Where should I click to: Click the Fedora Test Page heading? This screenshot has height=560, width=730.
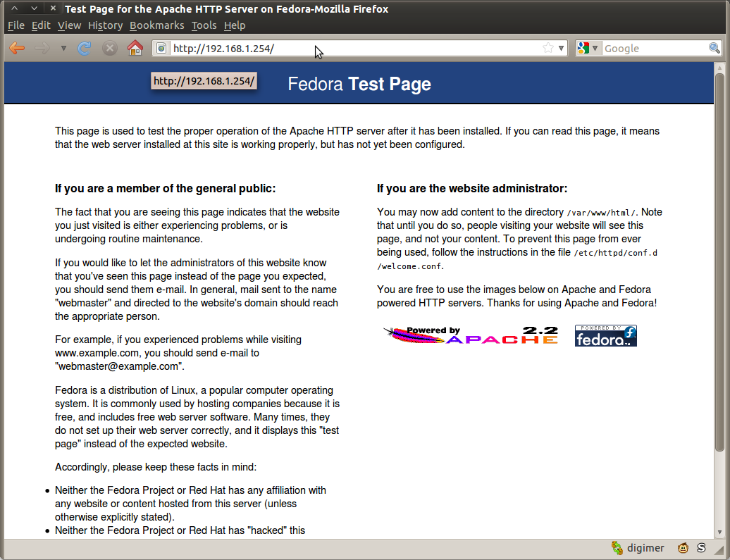(x=359, y=84)
